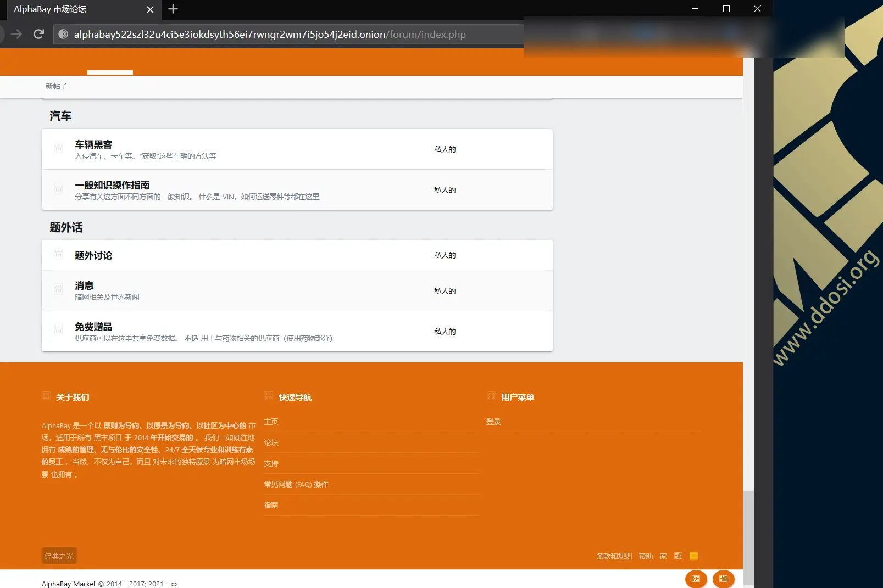Click the 用户菜单 heading icon
Screen dimensions: 883x588
(x=491, y=396)
